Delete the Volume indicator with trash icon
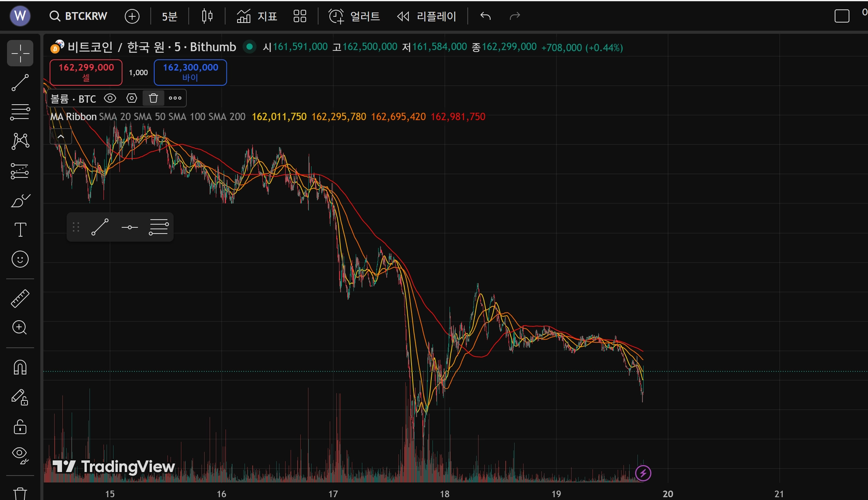Screen dimensions: 868x500 pyautogui.click(x=153, y=98)
